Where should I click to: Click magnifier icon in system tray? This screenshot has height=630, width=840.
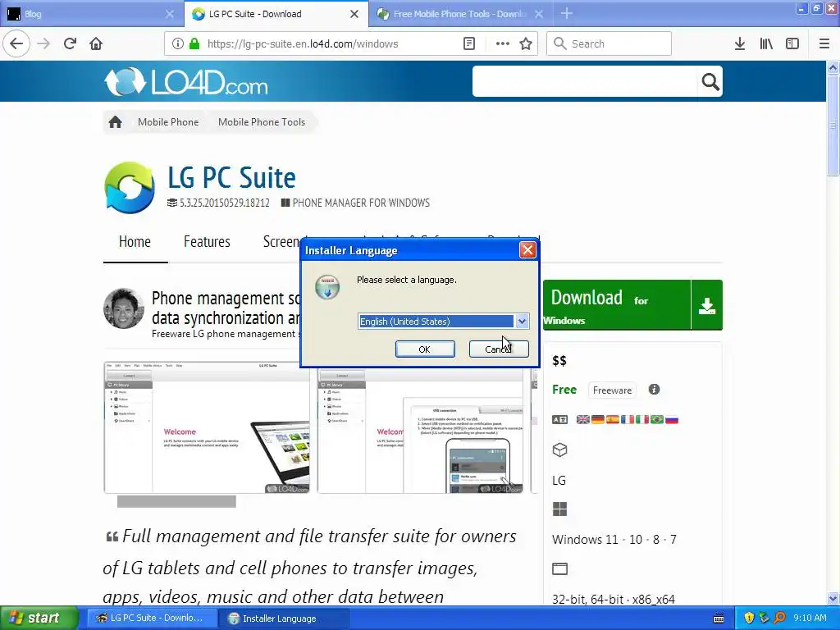pos(779,618)
